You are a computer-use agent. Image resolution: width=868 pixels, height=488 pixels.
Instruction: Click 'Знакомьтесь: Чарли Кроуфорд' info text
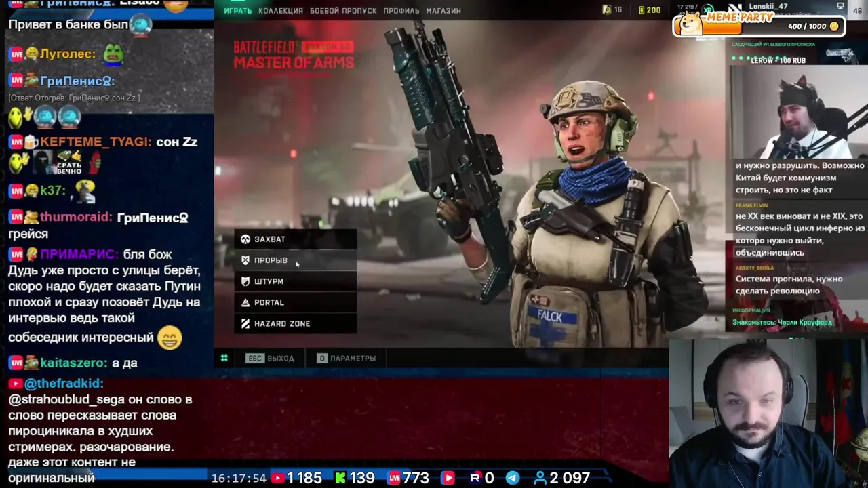coord(782,323)
